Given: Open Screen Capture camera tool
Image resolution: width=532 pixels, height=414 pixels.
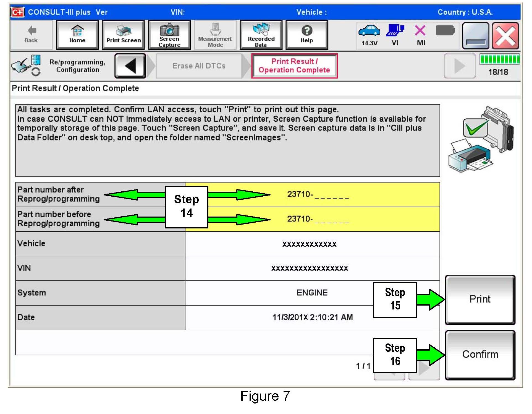Looking at the screenshot, I should [x=169, y=35].
